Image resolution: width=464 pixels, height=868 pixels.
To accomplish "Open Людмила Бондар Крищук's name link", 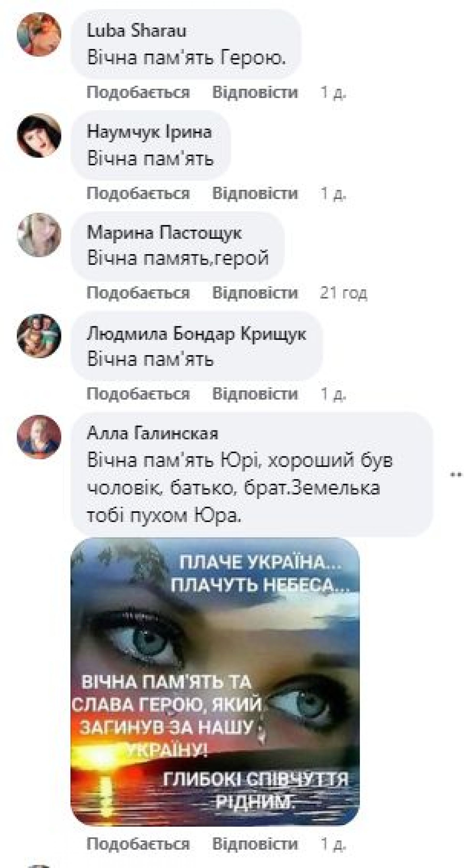I will tap(196, 334).
